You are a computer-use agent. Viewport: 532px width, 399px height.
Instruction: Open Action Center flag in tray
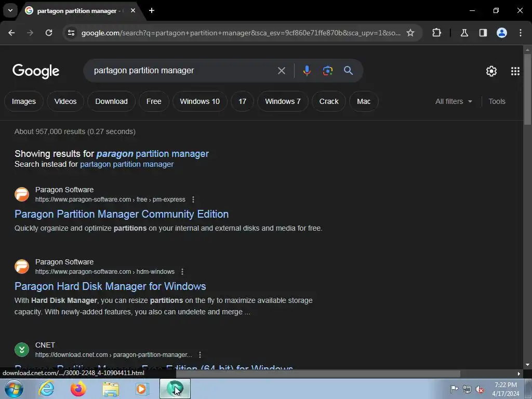pos(454,389)
